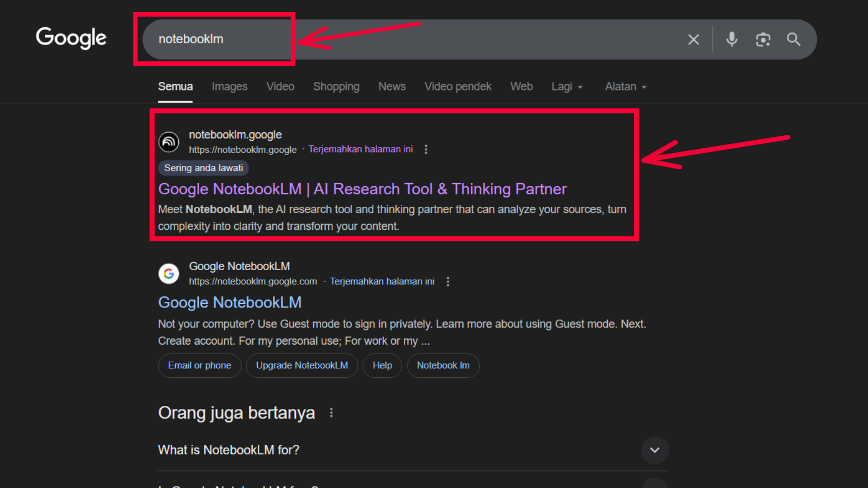868x488 pixels.
Task: Click the Upgrade NotebookLM sitelink button
Action: (302, 365)
